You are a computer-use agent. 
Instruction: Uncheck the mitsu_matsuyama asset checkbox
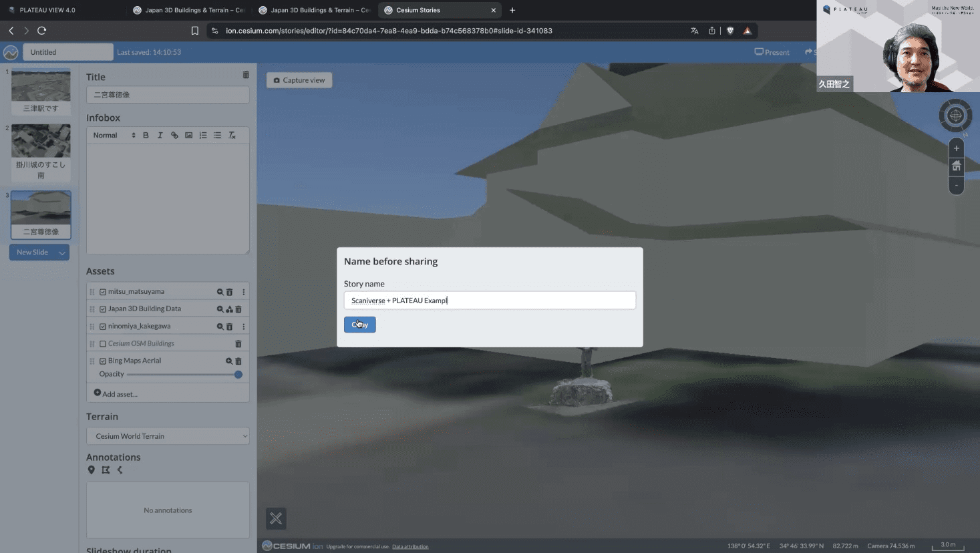pos(103,292)
